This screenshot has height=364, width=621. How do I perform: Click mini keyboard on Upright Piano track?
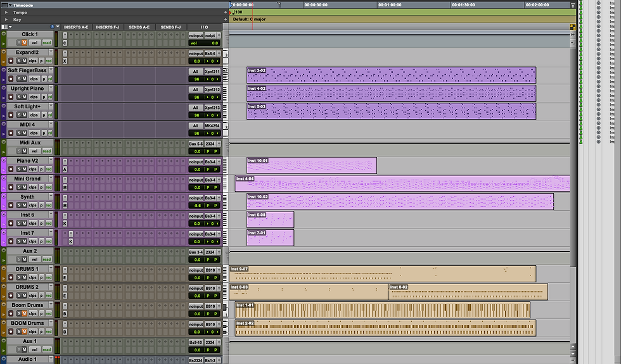(226, 94)
